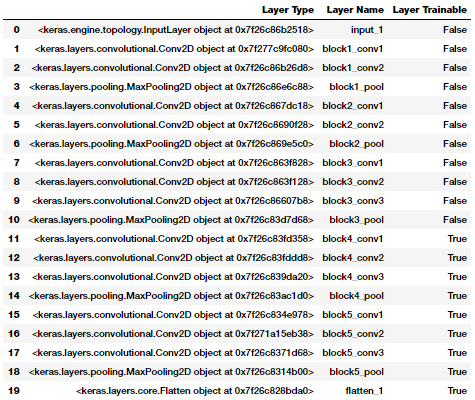Click the 'flatten_1' layer name

tap(364, 391)
